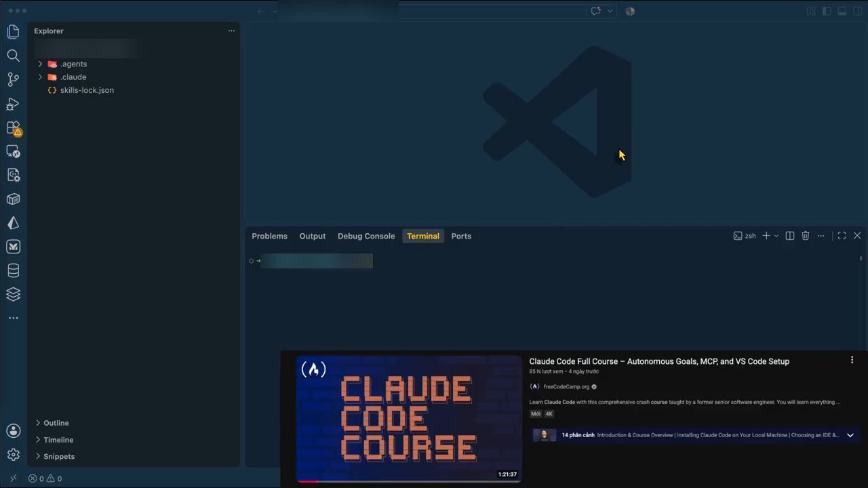Toggle the bottom panel layout button

pyautogui.click(x=842, y=11)
